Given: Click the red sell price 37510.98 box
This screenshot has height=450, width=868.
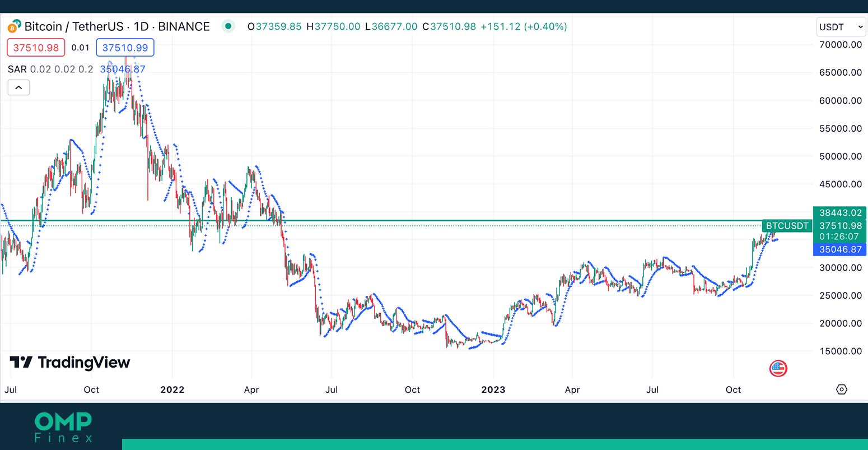Looking at the screenshot, I should pos(36,48).
